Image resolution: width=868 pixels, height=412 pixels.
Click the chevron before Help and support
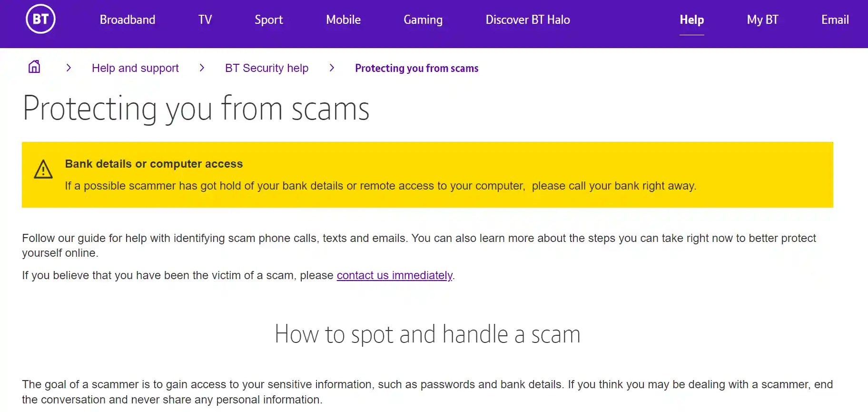[69, 68]
